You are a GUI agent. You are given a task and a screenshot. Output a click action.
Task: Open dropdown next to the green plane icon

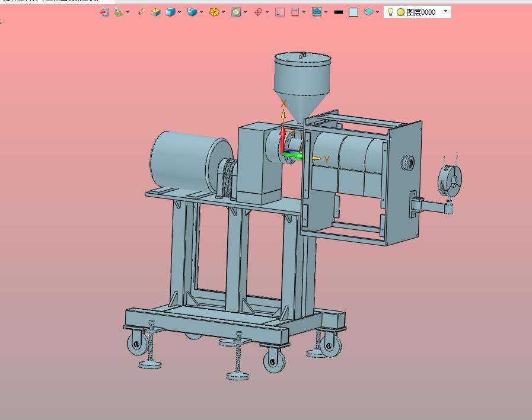[128, 12]
